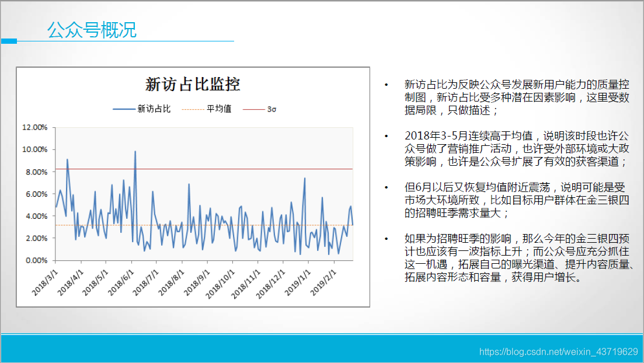Screen dimensions: 644x363
Task: Select the chart title 新访占比监控
Action: (x=193, y=84)
